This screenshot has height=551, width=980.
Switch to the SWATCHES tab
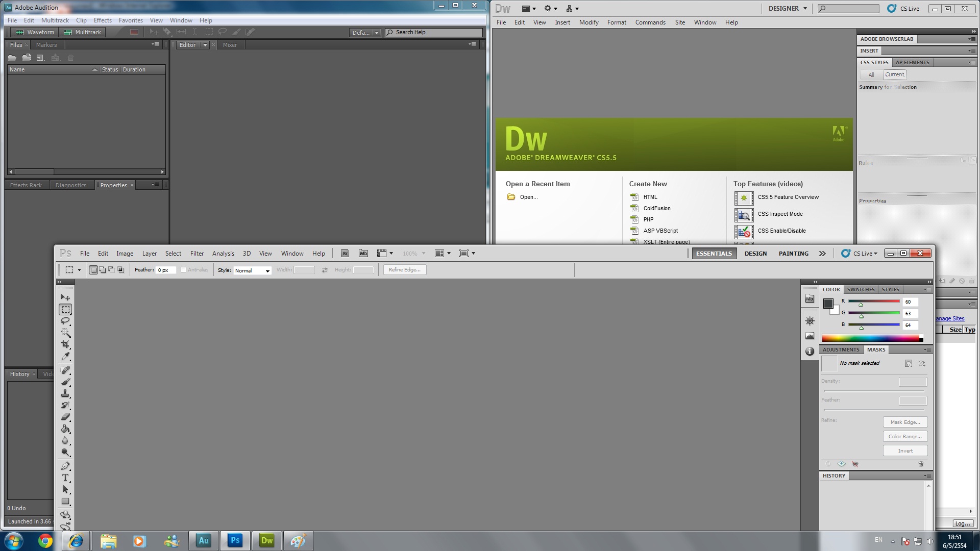(x=861, y=289)
